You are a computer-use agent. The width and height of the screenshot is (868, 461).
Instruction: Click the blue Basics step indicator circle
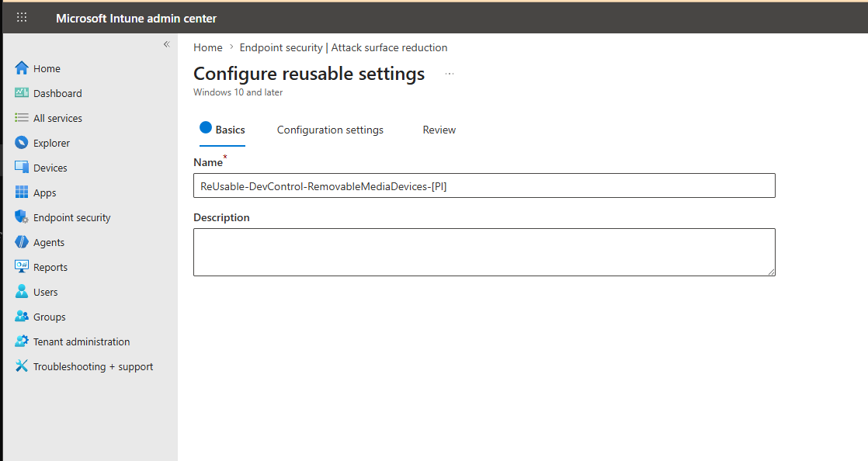pyautogui.click(x=206, y=128)
